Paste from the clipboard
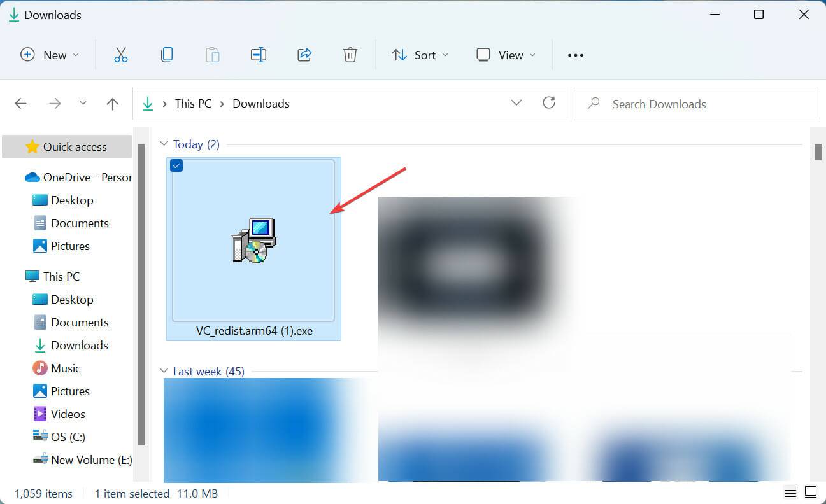Viewport: 826px width, 504px height. point(213,55)
